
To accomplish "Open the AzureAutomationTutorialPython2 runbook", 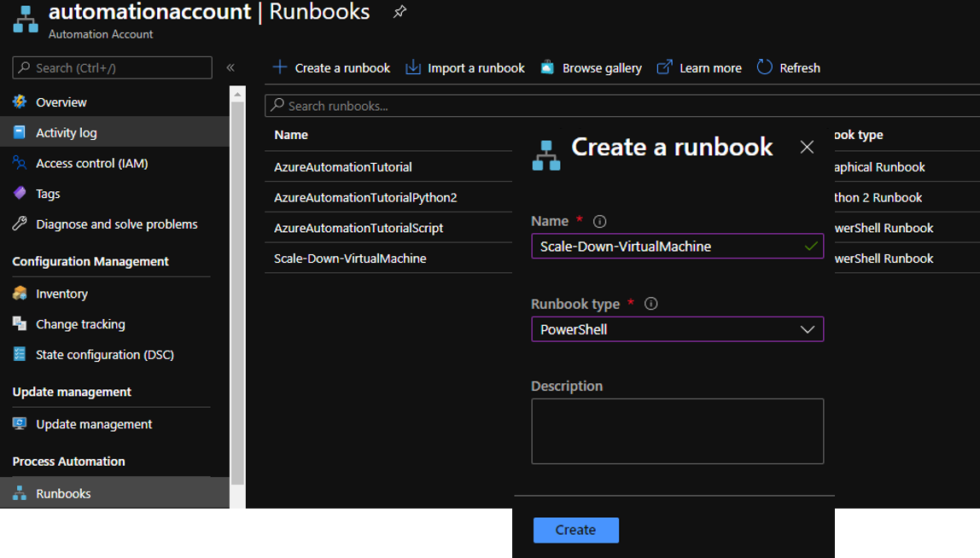I will pos(365,197).
